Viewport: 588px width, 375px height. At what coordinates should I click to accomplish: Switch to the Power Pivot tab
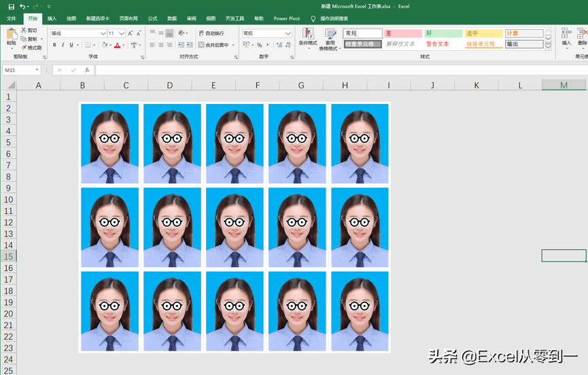(286, 18)
